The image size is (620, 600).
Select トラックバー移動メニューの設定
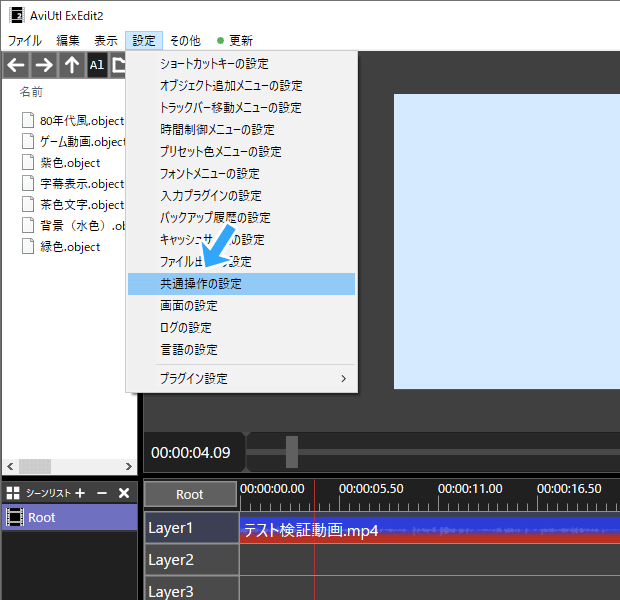[x=241, y=108]
